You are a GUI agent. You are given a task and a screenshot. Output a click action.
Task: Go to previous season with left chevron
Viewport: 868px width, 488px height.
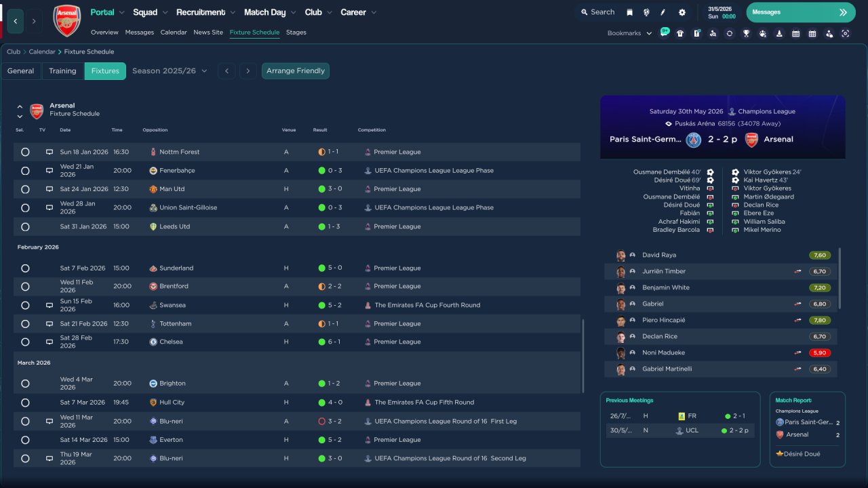227,71
